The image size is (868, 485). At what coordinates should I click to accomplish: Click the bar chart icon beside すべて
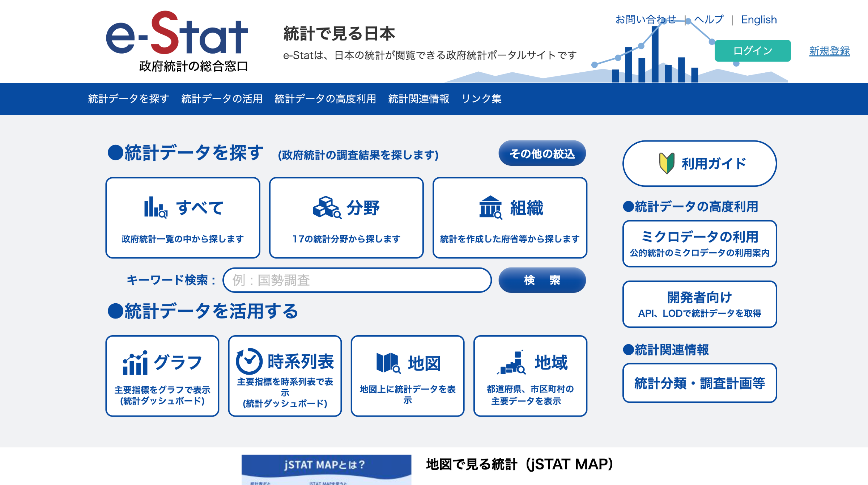(x=156, y=207)
